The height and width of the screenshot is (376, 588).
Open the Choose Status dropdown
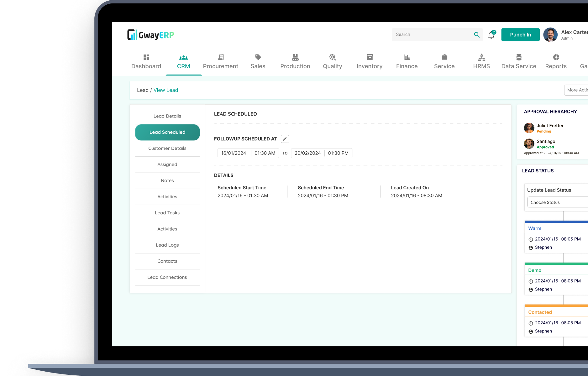point(558,202)
